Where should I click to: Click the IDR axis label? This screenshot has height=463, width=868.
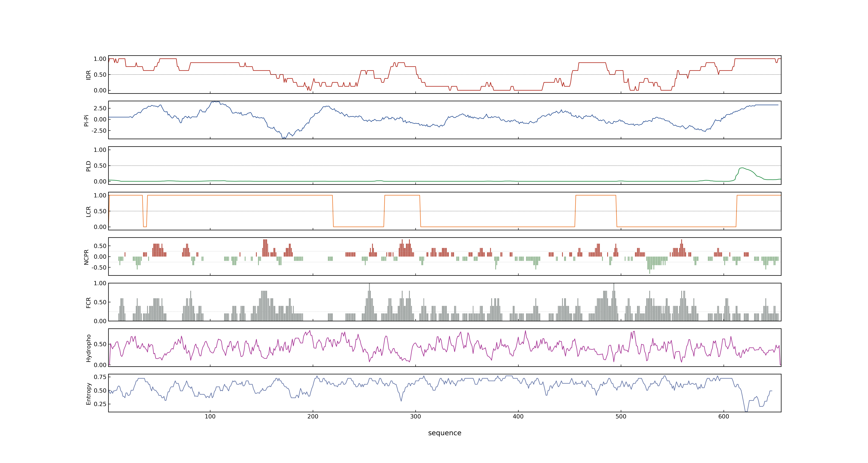89,75
